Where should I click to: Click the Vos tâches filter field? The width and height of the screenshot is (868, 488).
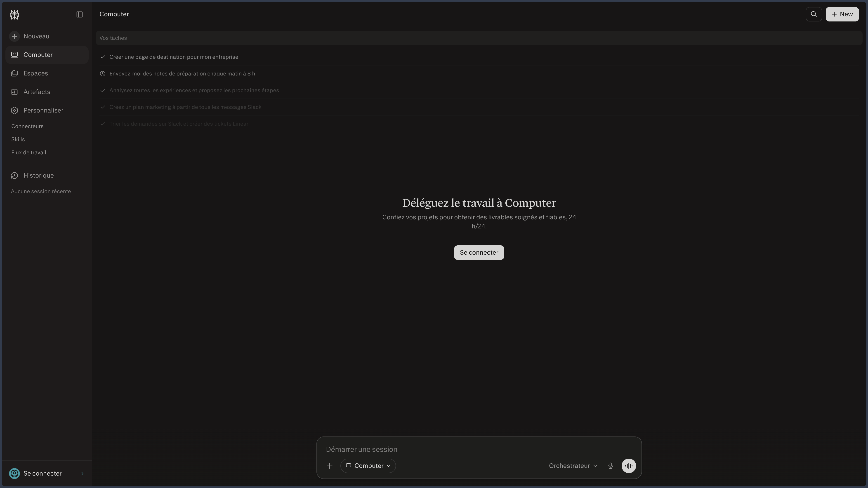click(x=479, y=38)
